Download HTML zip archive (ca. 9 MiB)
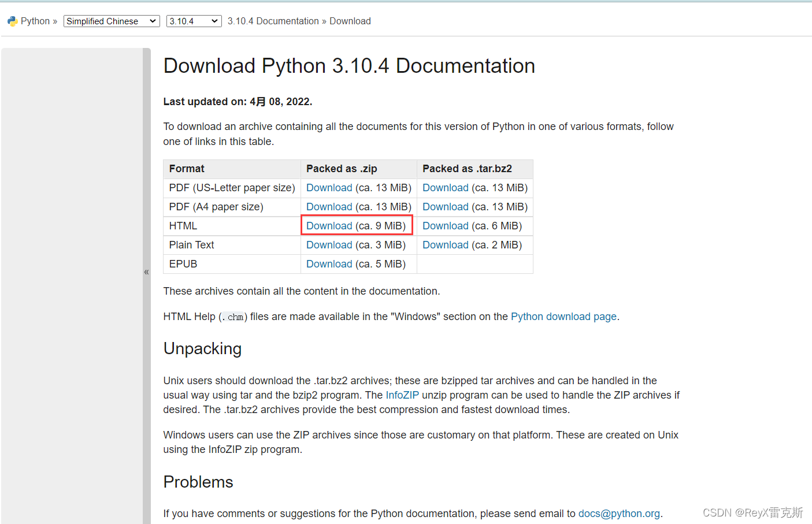The height and width of the screenshot is (524, 812). click(329, 226)
